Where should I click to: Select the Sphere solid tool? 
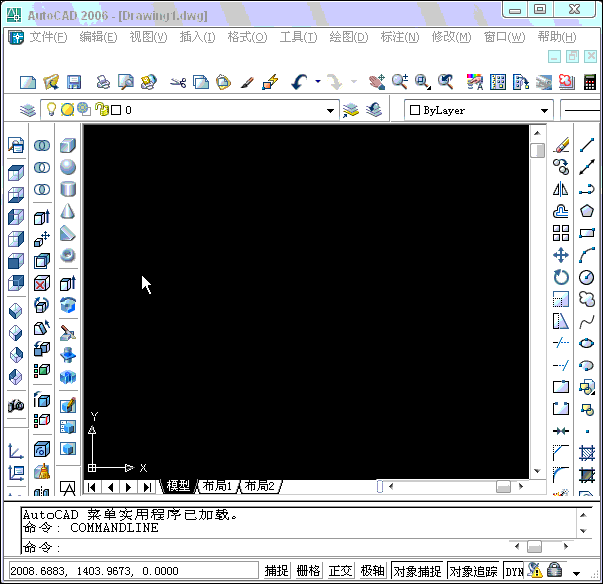tap(68, 167)
